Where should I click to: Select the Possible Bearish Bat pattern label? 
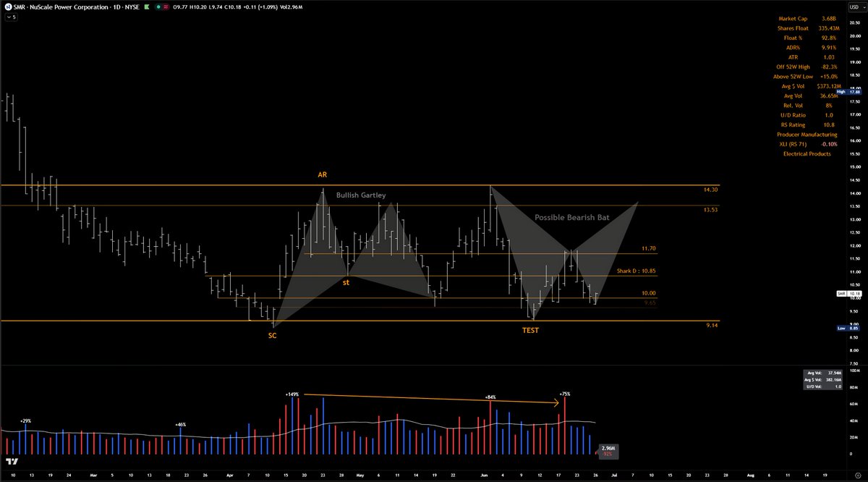coord(572,217)
